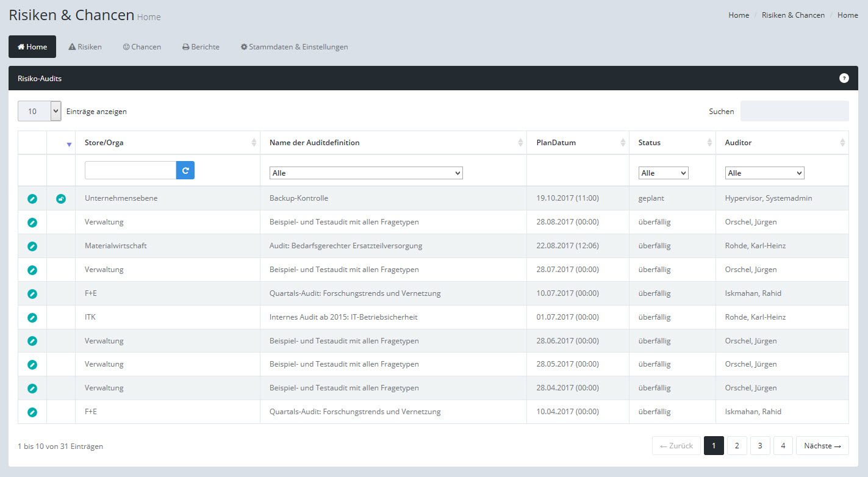Edit the Materialwirtschaft audit row

32,246
